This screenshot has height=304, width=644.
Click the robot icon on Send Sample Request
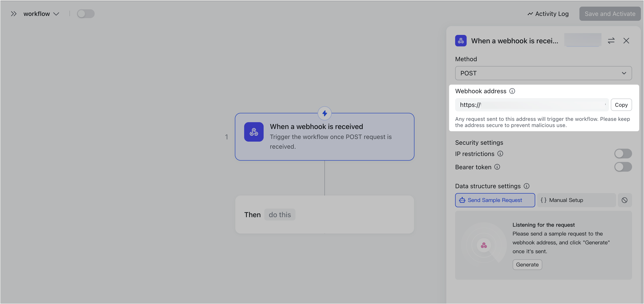click(462, 200)
